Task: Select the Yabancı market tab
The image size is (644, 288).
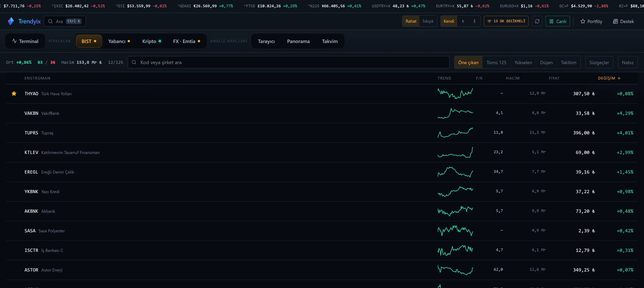Action: (x=119, y=41)
